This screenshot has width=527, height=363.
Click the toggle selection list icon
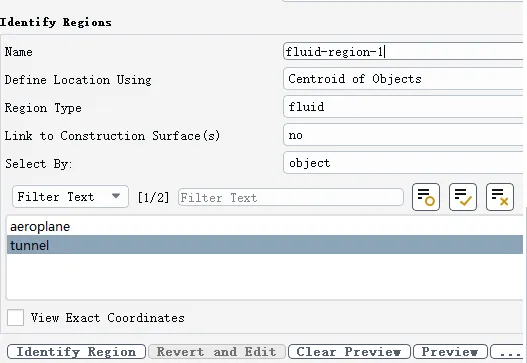426,197
